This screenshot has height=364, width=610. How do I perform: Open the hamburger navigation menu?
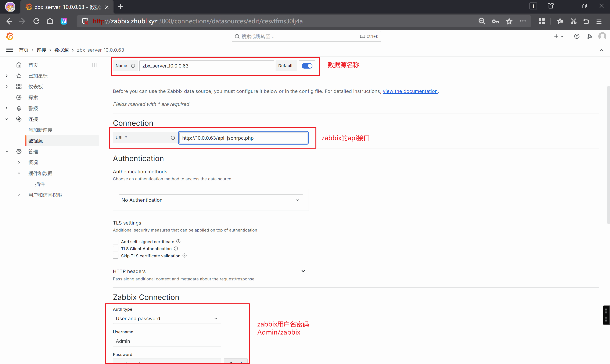click(x=10, y=50)
